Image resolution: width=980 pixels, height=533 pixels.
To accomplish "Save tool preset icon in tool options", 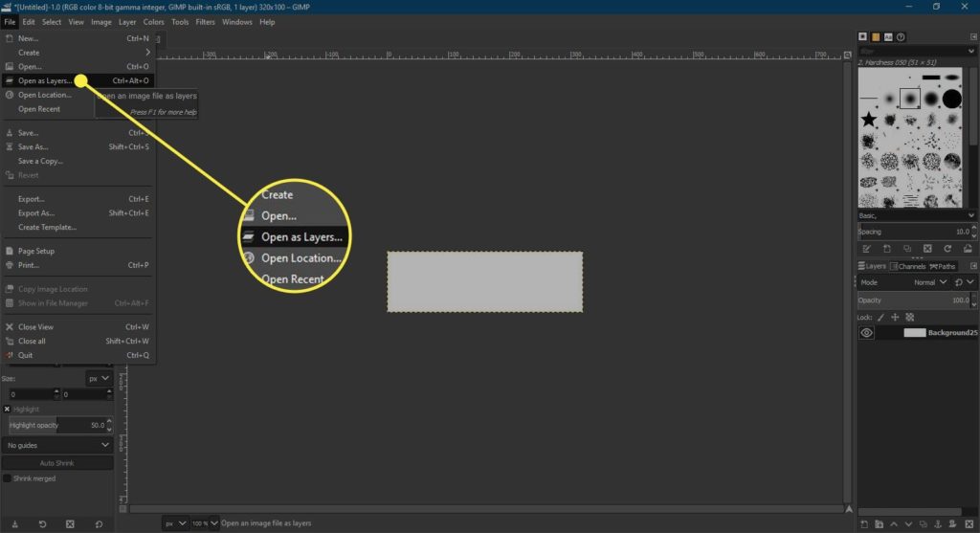I will 14,524.
